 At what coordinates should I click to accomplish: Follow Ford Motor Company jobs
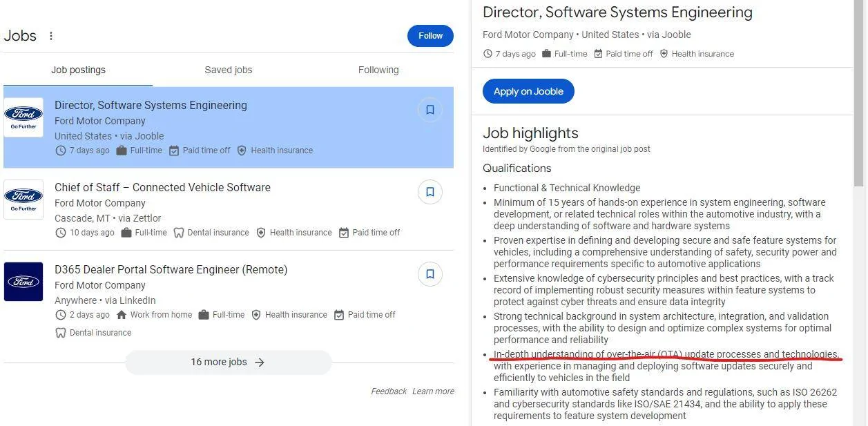[x=430, y=36]
